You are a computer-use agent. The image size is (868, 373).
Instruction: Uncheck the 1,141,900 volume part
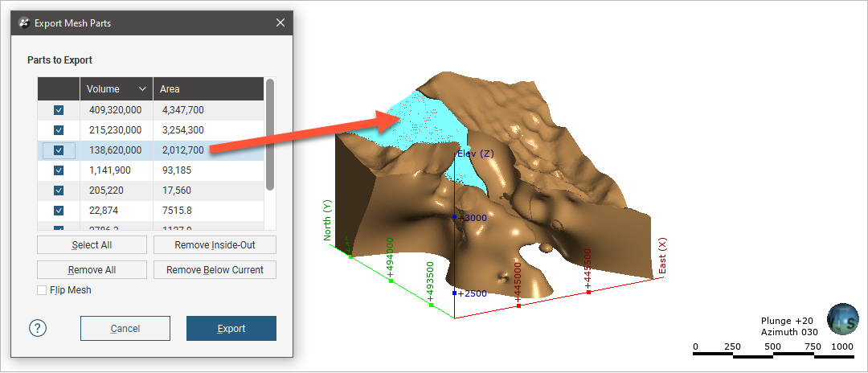59,170
